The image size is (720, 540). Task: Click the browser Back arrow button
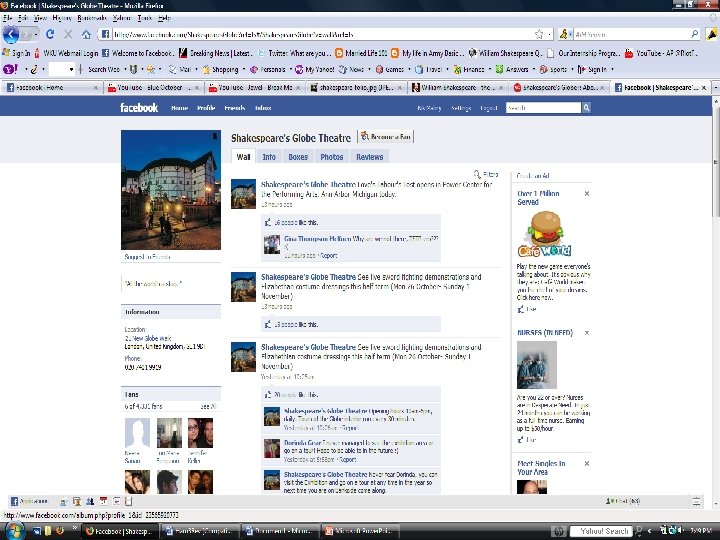coord(11,34)
